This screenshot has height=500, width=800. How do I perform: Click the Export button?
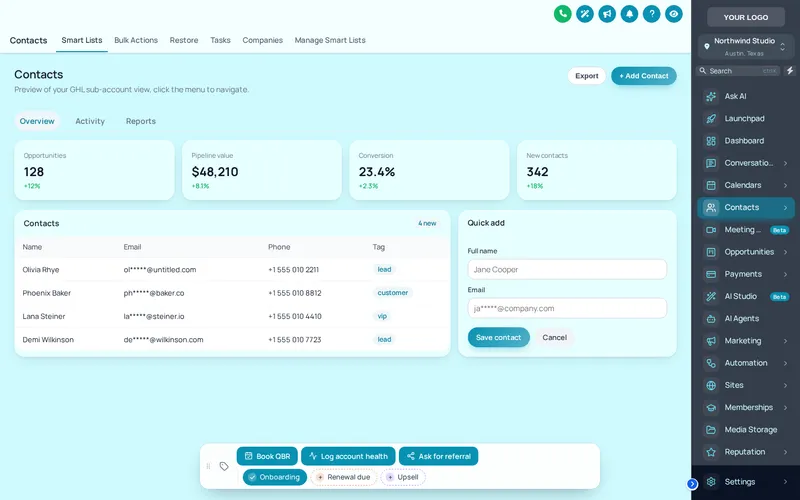(x=587, y=76)
